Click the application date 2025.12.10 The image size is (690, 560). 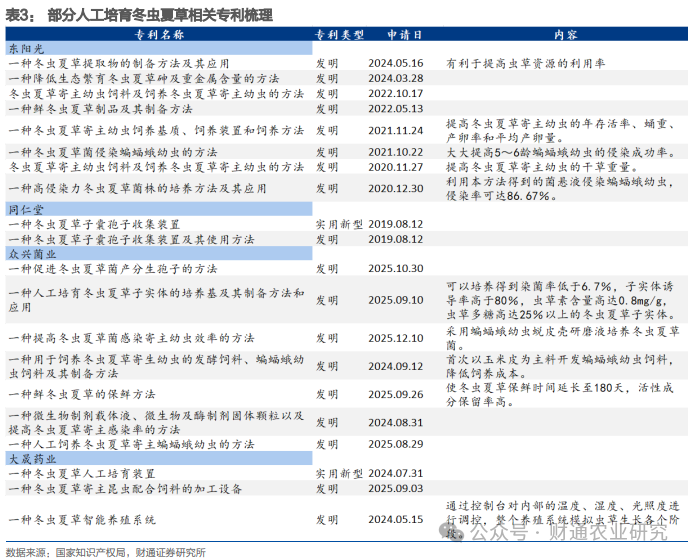coord(396,338)
